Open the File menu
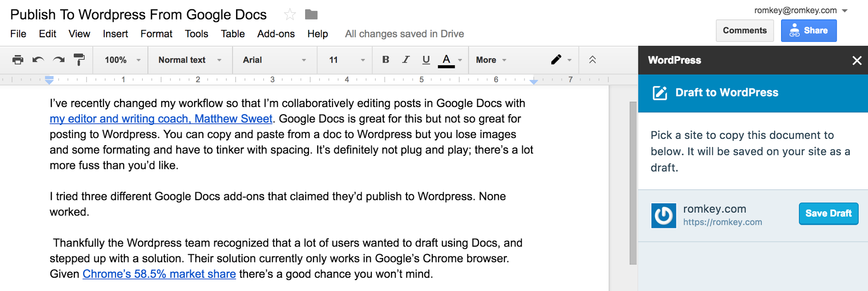 (x=18, y=34)
